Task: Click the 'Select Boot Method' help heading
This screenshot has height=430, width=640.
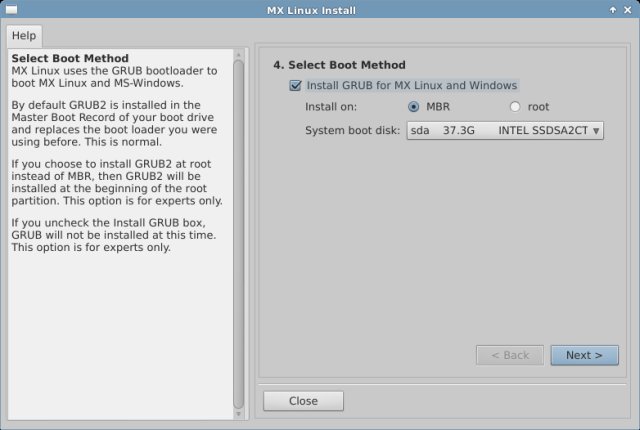Action: 70,58
